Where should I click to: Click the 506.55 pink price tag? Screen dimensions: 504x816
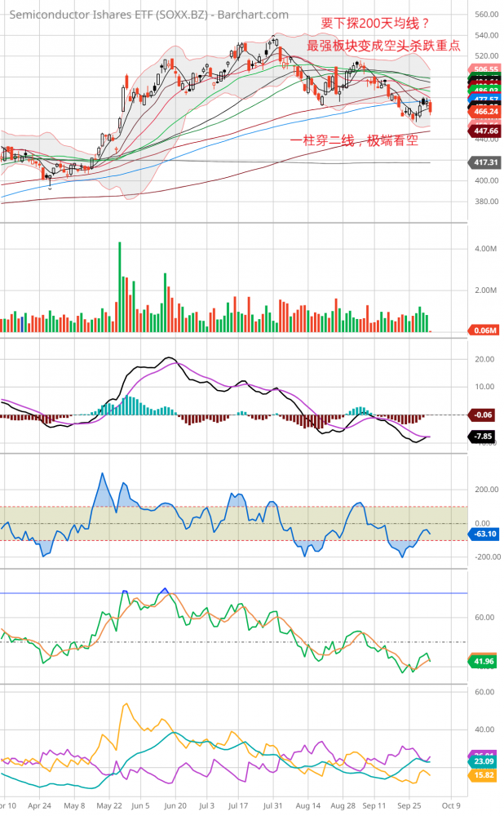pyautogui.click(x=486, y=69)
